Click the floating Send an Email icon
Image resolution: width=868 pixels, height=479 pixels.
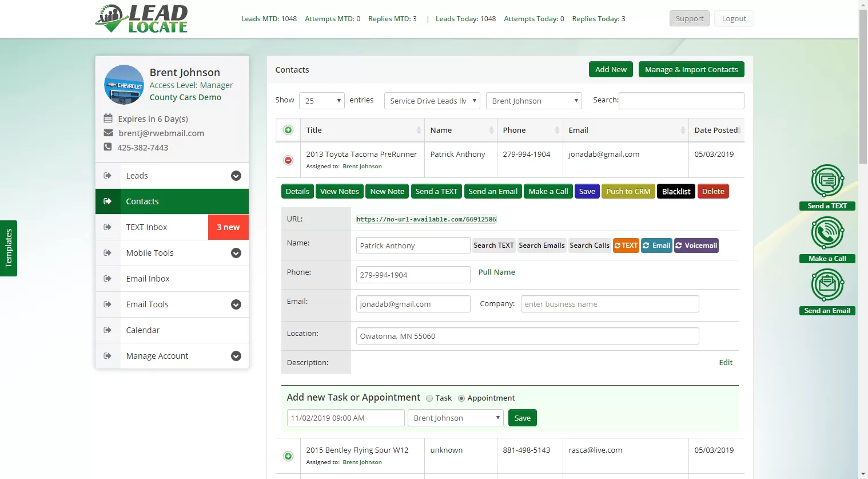point(827,292)
